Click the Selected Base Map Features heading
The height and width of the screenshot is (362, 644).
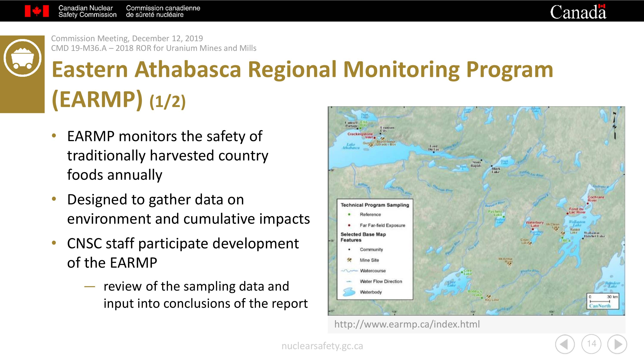pos(363,237)
